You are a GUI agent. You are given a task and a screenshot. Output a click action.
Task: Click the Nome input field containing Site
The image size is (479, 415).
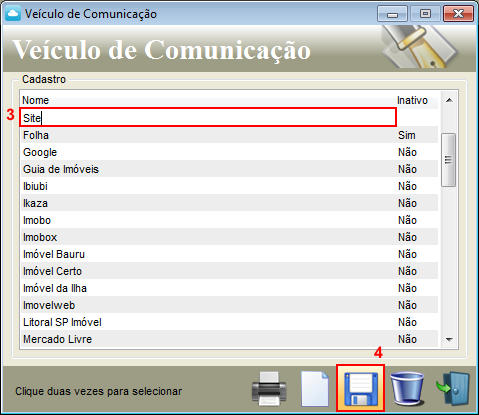click(208, 117)
